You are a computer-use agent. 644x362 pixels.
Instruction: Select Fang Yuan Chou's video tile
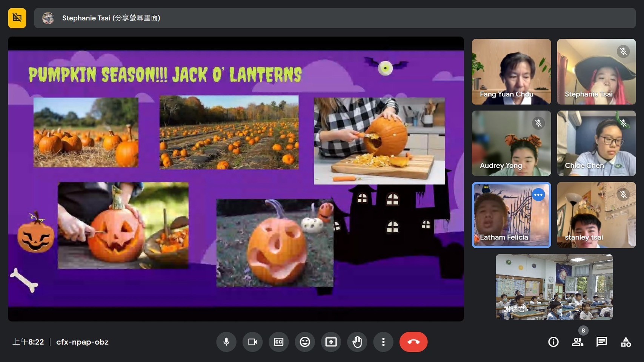click(x=511, y=72)
